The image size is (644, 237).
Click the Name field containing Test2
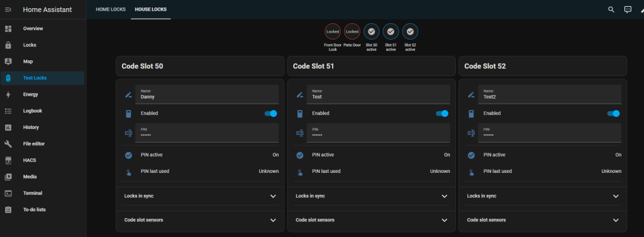[x=550, y=94]
